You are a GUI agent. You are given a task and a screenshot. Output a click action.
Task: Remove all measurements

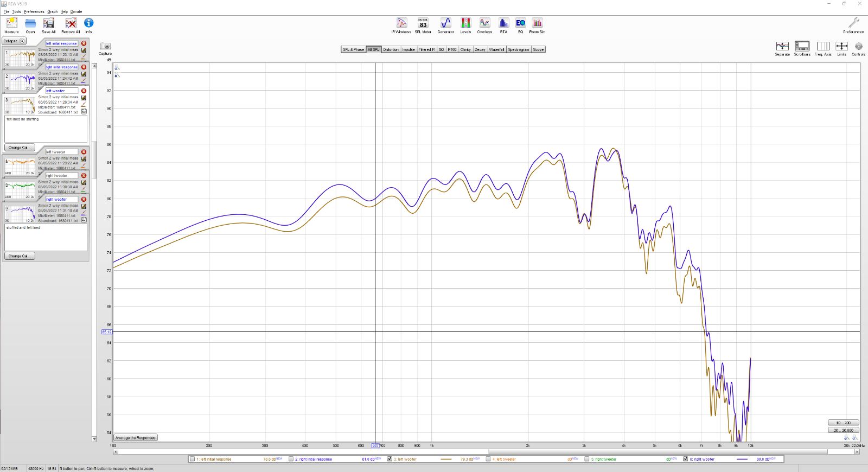71,25
